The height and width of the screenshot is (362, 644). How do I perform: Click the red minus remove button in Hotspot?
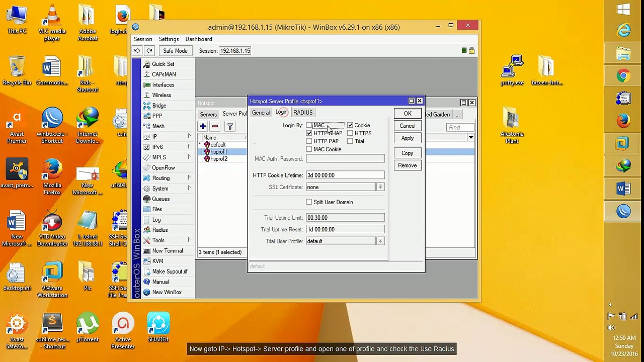[215, 127]
